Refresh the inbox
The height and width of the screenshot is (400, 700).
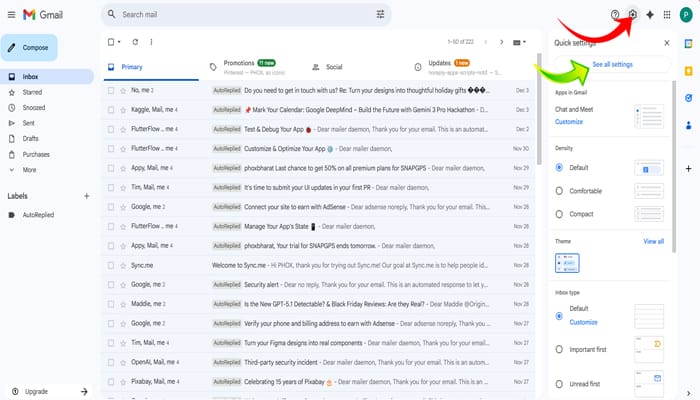click(x=135, y=42)
